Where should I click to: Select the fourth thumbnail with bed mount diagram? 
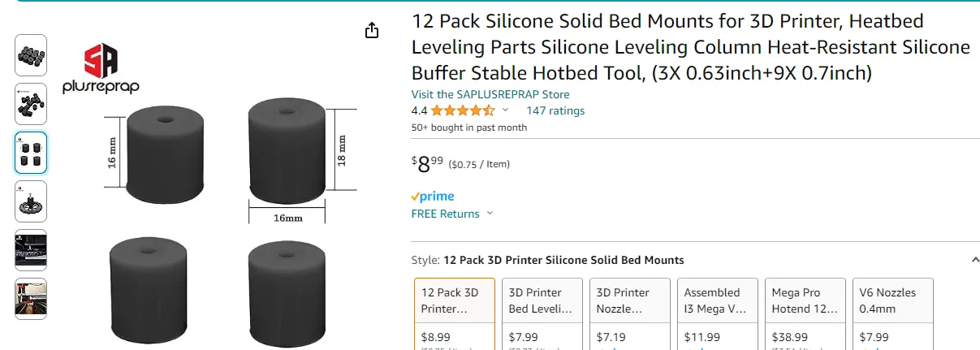[31, 201]
